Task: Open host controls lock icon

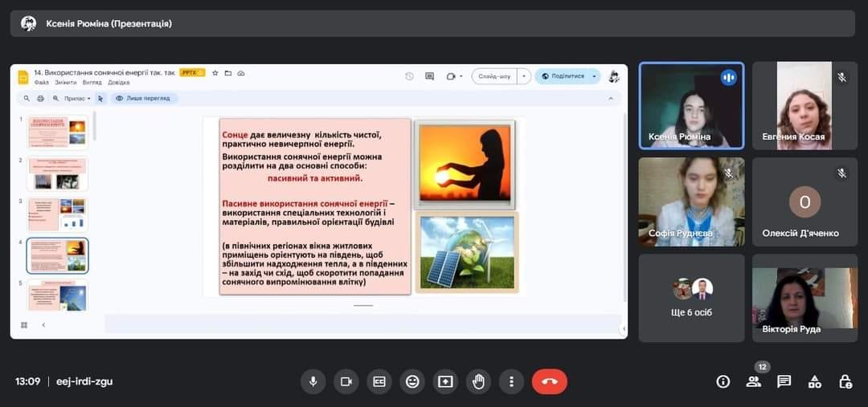Action: [845, 381]
